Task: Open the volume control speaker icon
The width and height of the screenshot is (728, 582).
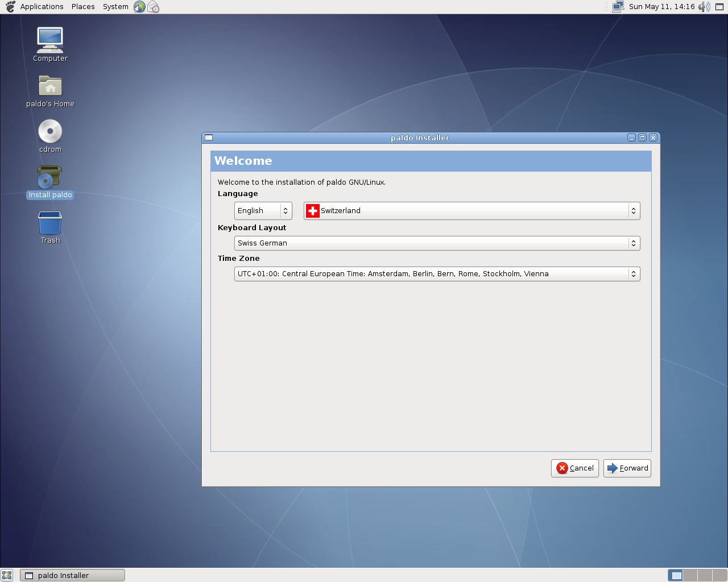Action: coord(704,7)
